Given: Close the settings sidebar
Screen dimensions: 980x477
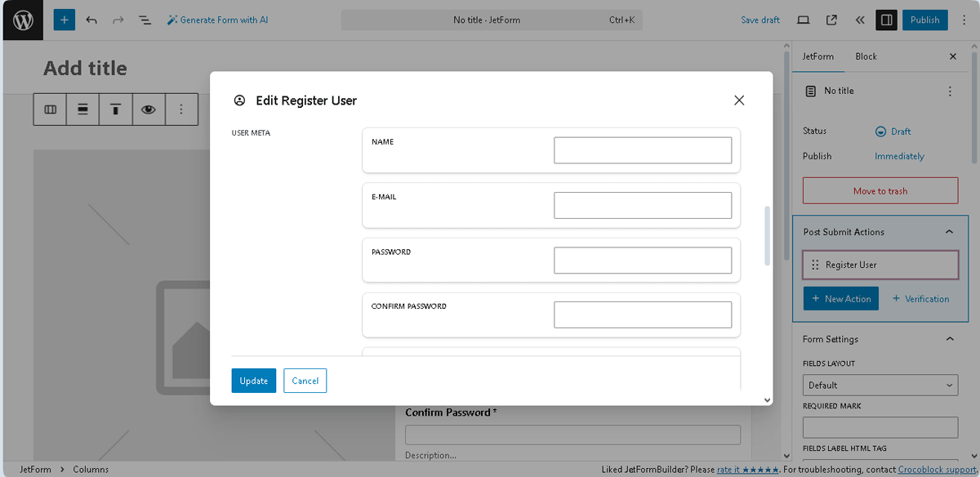Looking at the screenshot, I should (x=952, y=56).
